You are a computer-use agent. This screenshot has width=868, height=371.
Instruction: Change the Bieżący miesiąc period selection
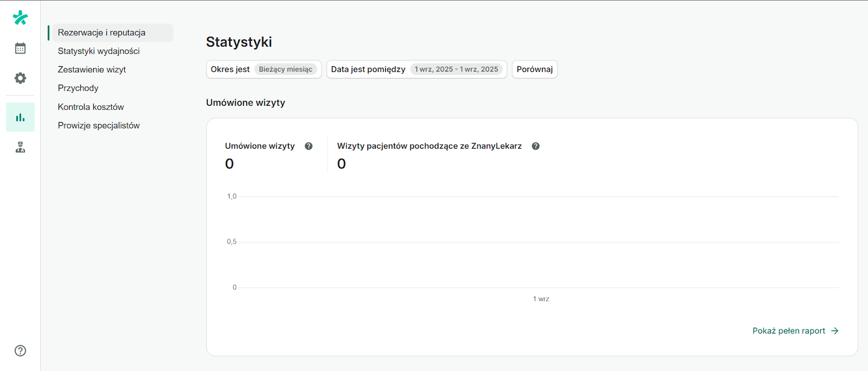287,69
